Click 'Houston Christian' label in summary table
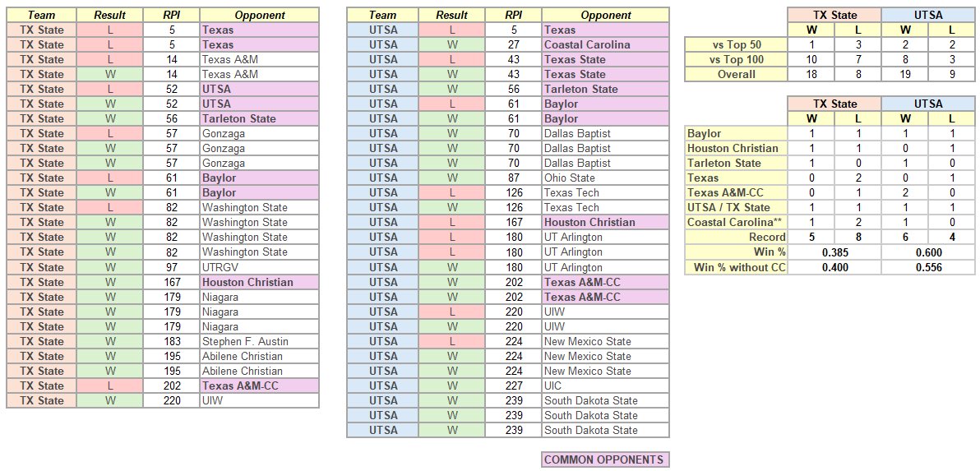980x471 pixels. click(x=737, y=148)
